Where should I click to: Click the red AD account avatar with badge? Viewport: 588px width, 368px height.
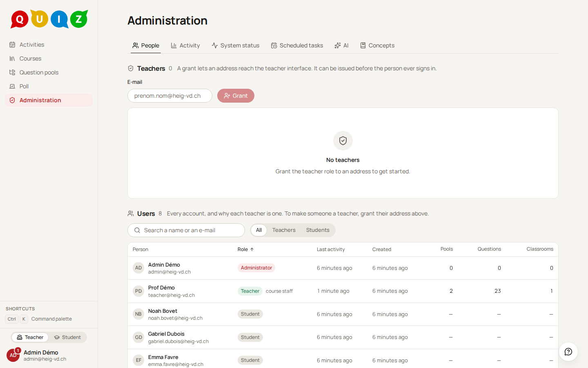13,355
